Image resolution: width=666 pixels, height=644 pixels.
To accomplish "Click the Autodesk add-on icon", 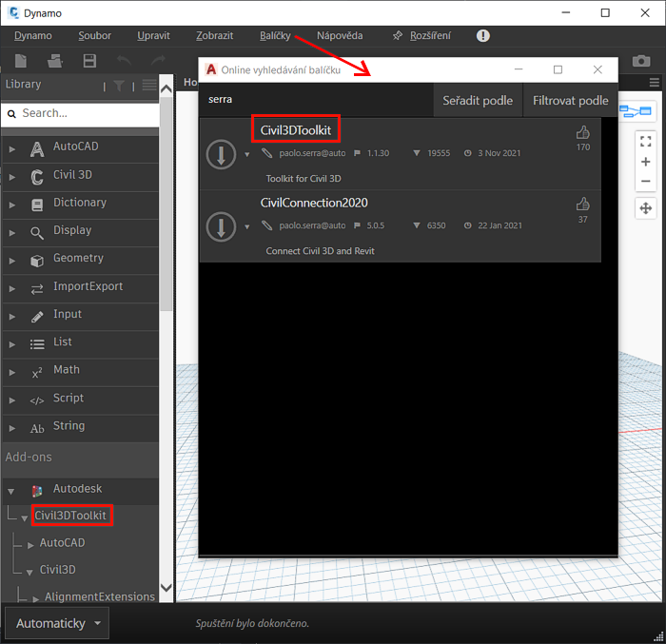I will [37, 492].
